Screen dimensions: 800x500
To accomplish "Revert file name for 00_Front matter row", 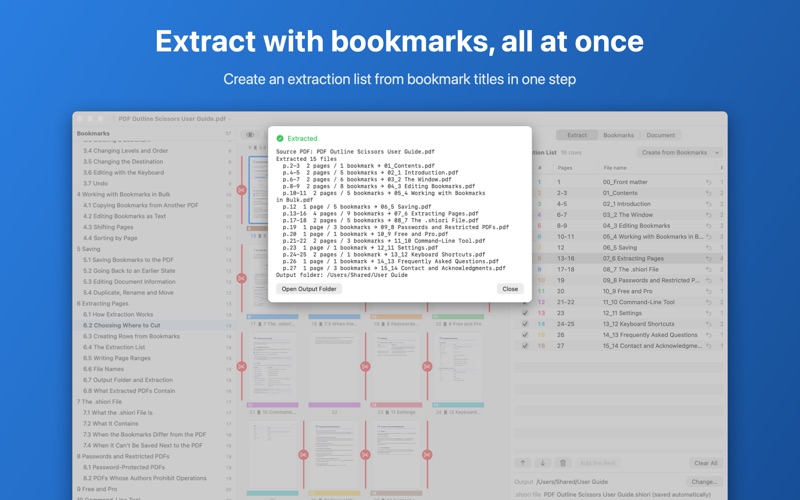I will [709, 182].
